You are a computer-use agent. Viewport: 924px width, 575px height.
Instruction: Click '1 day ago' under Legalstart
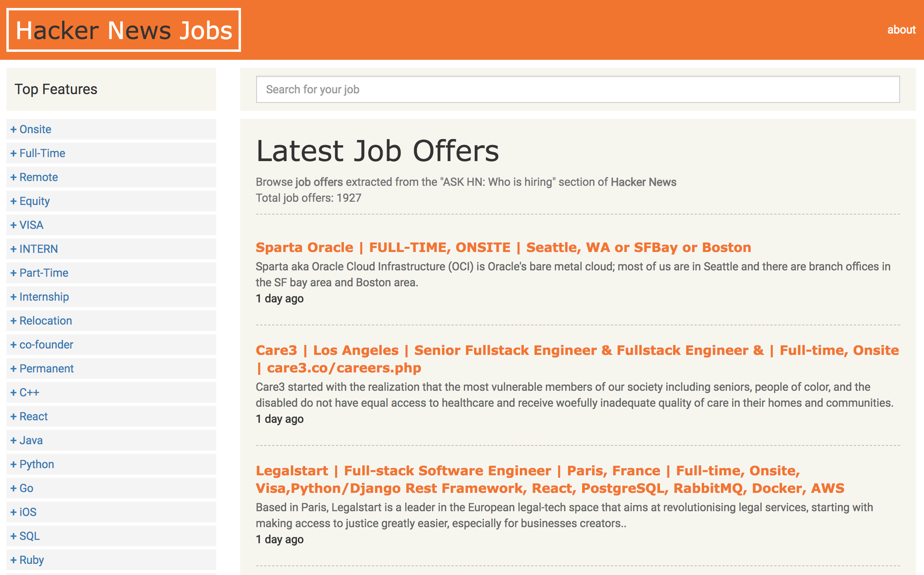(x=280, y=540)
